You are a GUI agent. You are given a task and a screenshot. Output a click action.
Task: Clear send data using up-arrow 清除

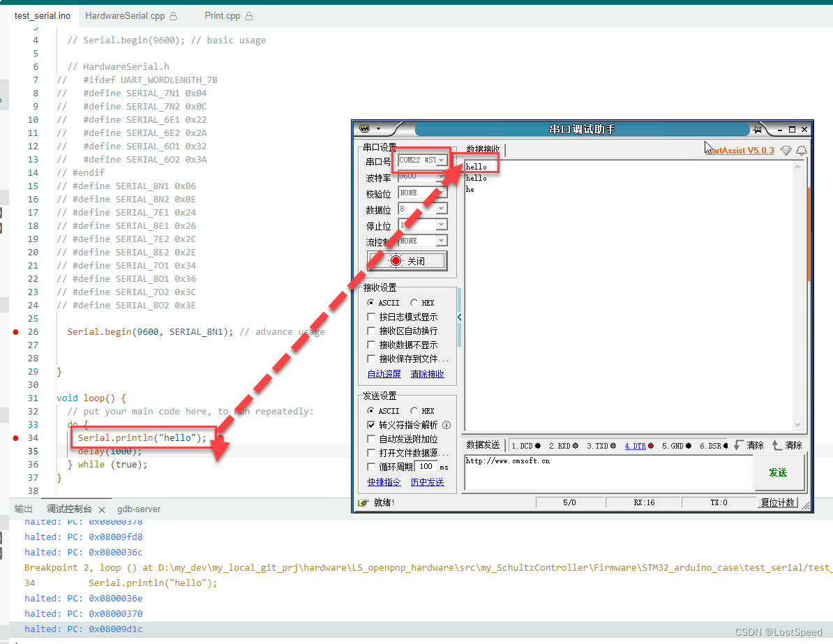(788, 445)
